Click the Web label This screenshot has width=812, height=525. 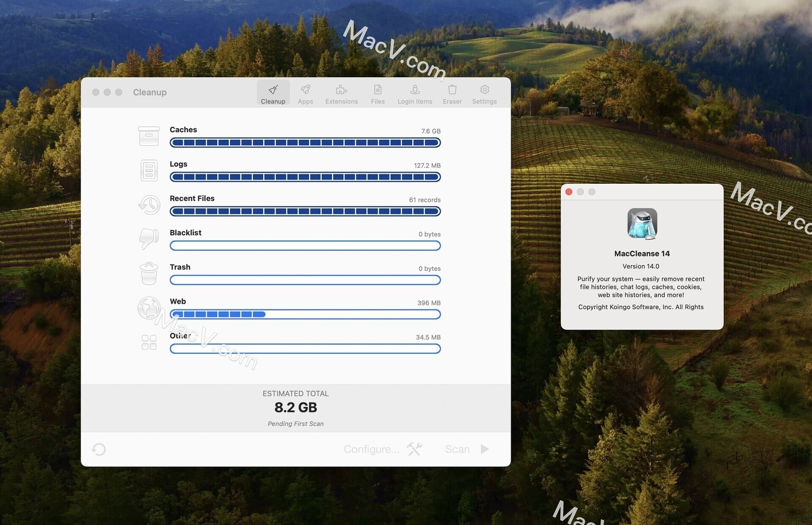click(178, 301)
